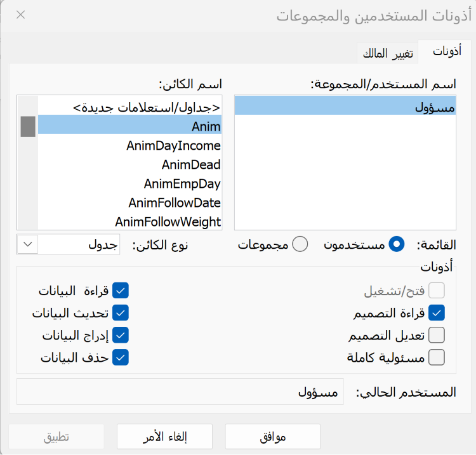
Task: Uncheck قراءة البيانات checkbox
Action: pos(121,291)
